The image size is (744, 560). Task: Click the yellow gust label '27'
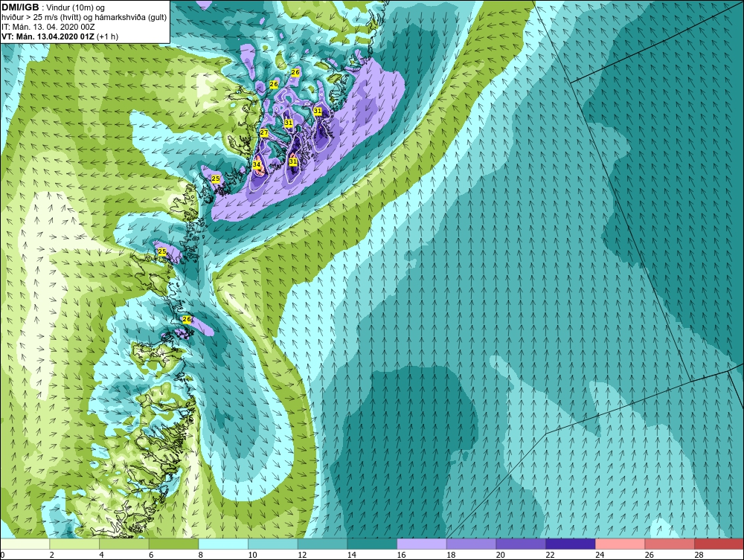point(264,133)
